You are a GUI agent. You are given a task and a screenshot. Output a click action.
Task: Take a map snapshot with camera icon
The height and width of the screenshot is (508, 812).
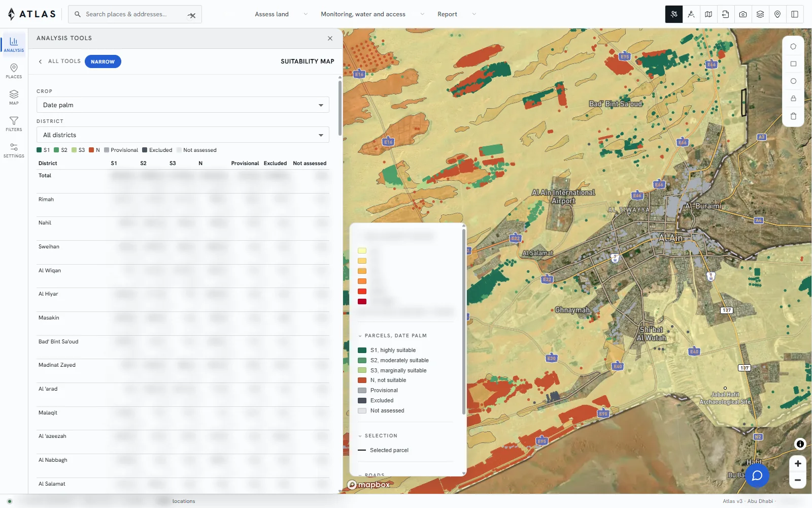pyautogui.click(x=743, y=14)
